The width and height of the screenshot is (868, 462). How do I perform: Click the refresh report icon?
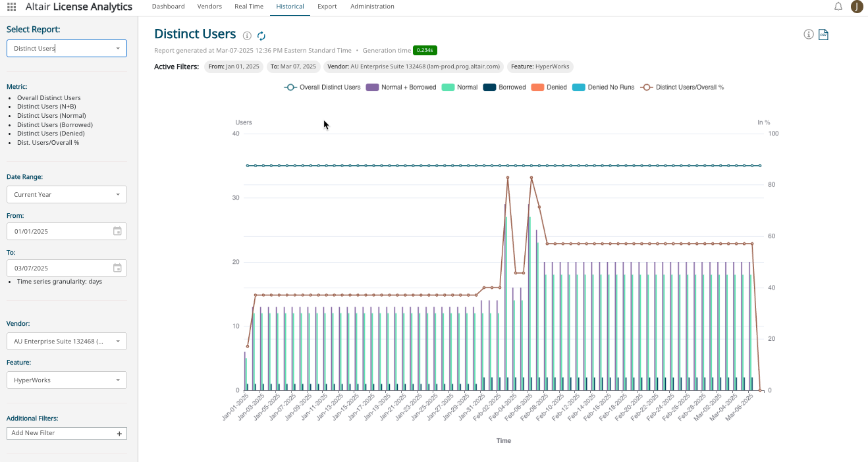point(261,36)
